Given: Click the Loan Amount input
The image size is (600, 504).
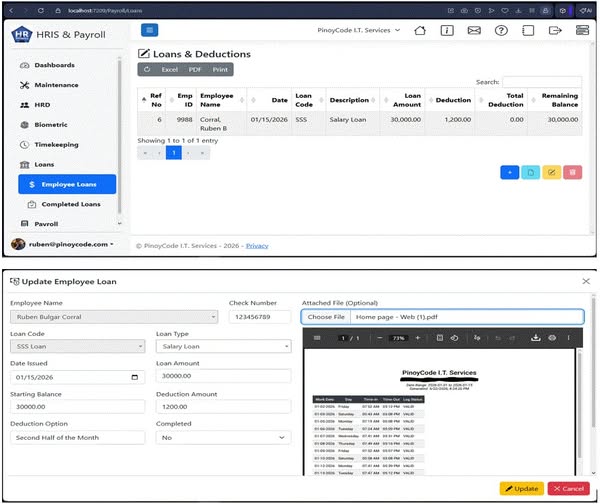Looking at the screenshot, I should tap(223, 376).
